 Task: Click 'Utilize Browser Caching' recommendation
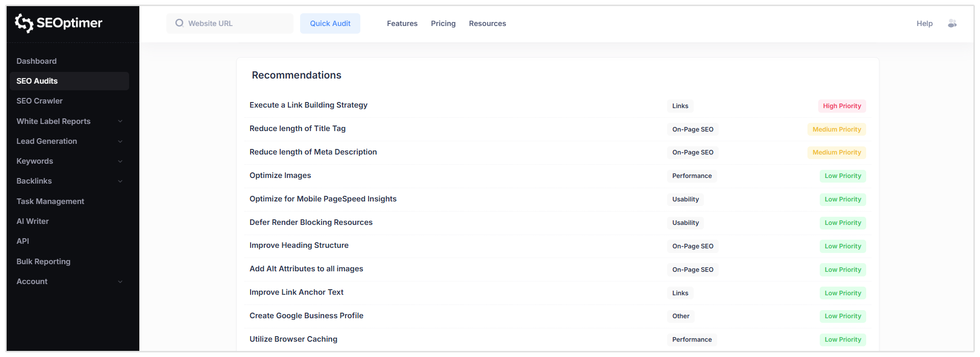[293, 339]
